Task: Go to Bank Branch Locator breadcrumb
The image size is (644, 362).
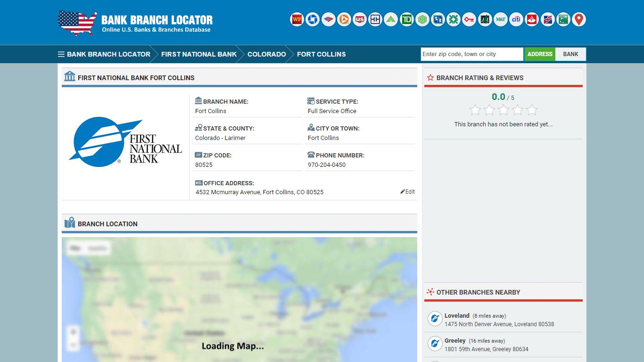Action: click(108, 54)
